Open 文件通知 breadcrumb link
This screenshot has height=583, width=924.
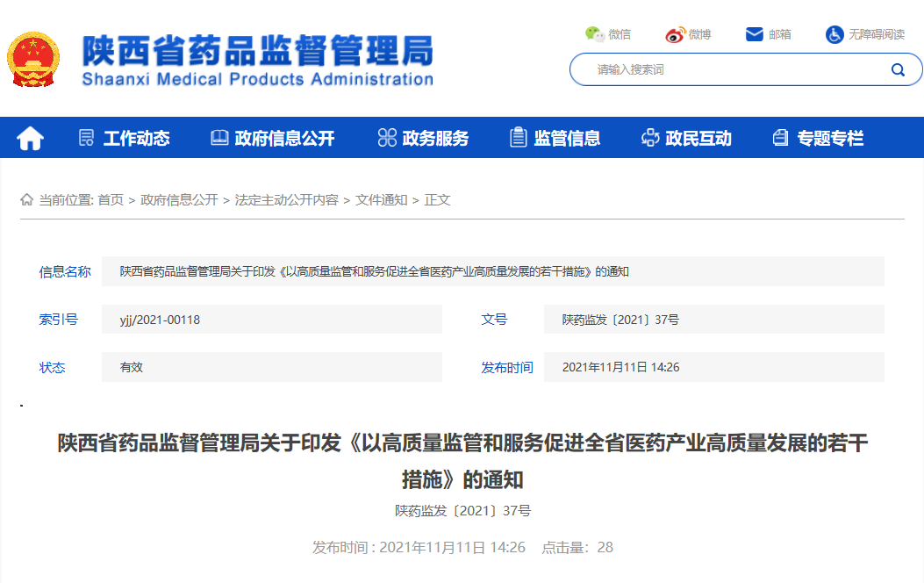(381, 200)
